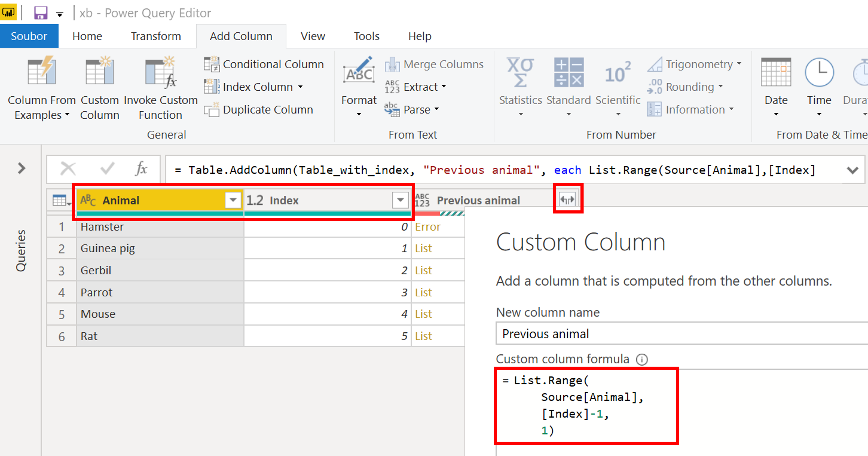
Task: Expand the Previous animal list column
Action: tap(567, 200)
